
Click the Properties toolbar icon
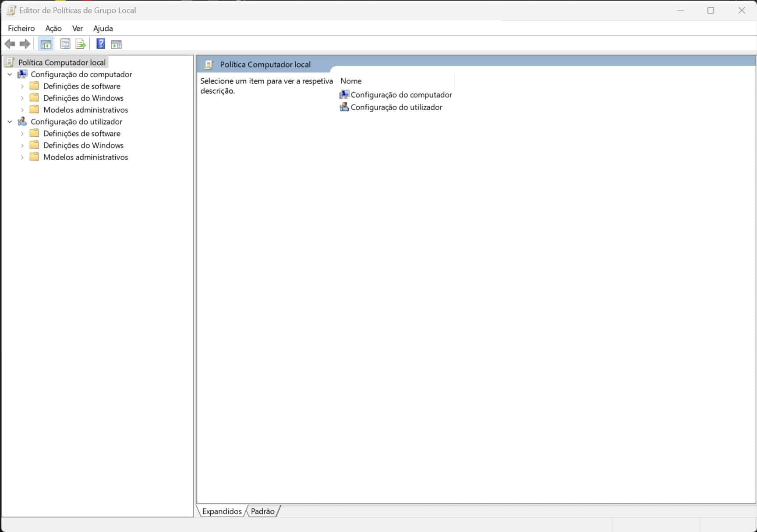pyautogui.click(x=65, y=44)
